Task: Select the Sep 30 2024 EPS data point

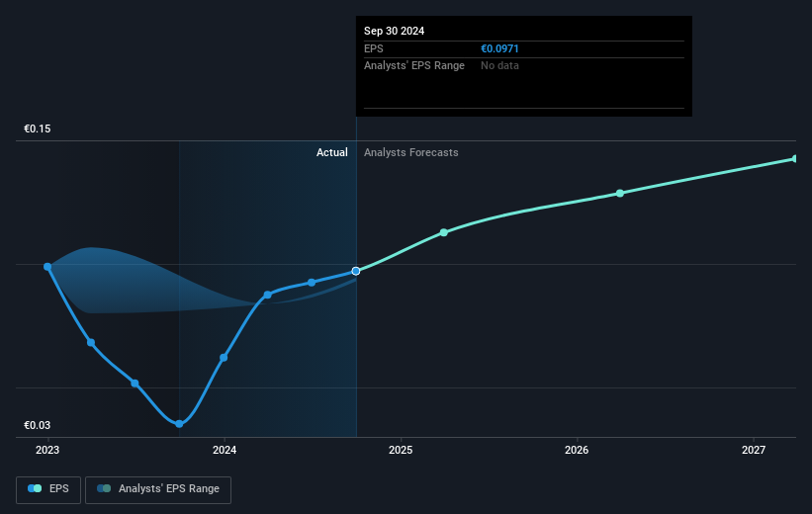Action: (356, 271)
